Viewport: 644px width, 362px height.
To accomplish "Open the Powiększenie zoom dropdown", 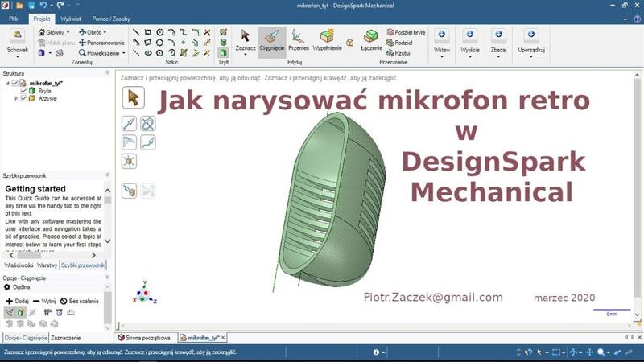I will [x=124, y=53].
